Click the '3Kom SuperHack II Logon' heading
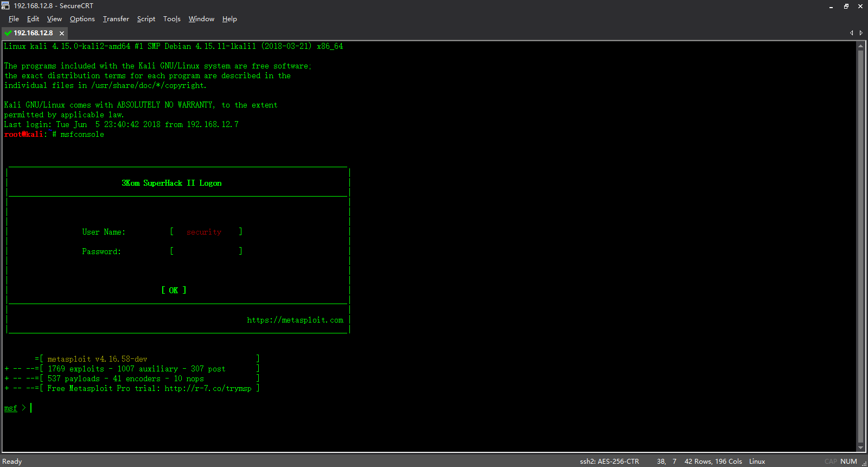The width and height of the screenshot is (868, 467). point(171,183)
